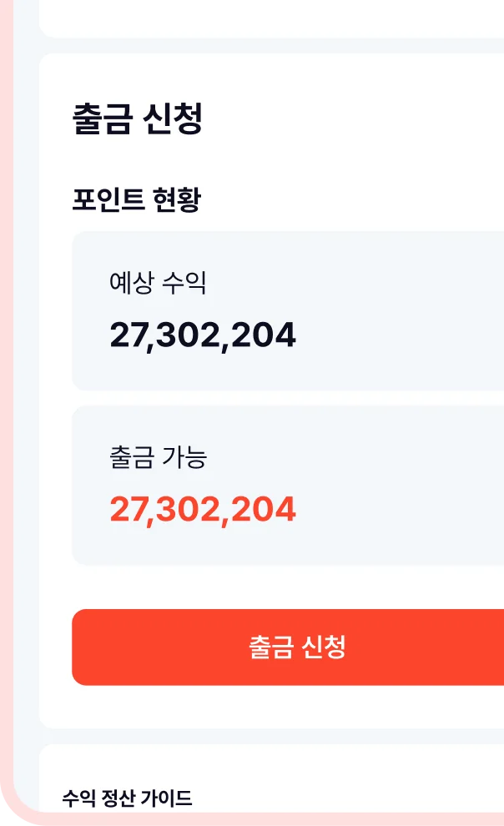The height and width of the screenshot is (826, 504).
Task: Click gray strip above the 출금 신청 card
Action: click(x=271, y=46)
